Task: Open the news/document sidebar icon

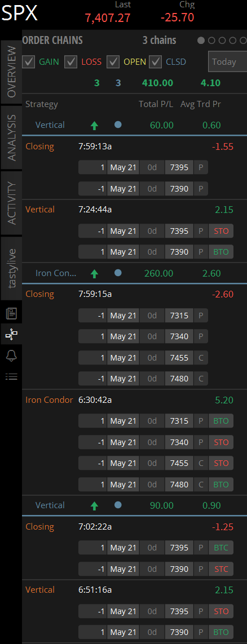Action: (11, 314)
